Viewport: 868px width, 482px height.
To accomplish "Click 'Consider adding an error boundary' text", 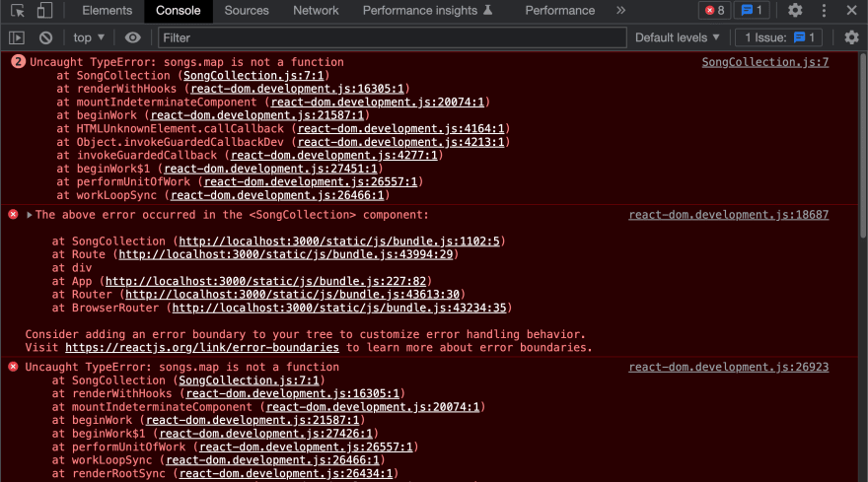I will pyautogui.click(x=306, y=334).
